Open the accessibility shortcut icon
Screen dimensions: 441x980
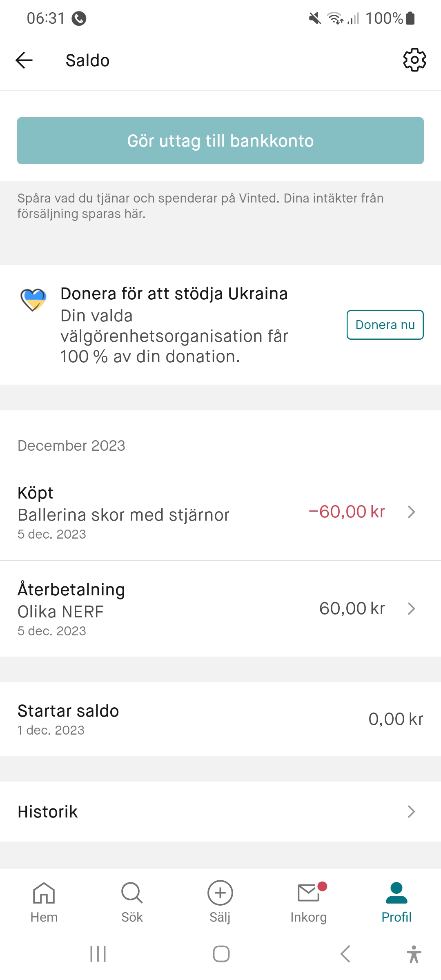(x=414, y=954)
